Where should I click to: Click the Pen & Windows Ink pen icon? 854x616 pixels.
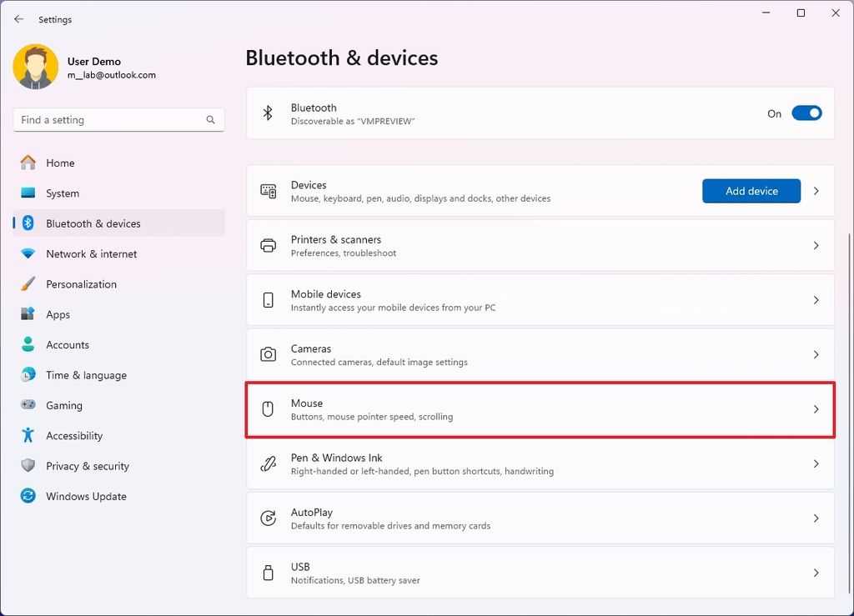coord(268,463)
